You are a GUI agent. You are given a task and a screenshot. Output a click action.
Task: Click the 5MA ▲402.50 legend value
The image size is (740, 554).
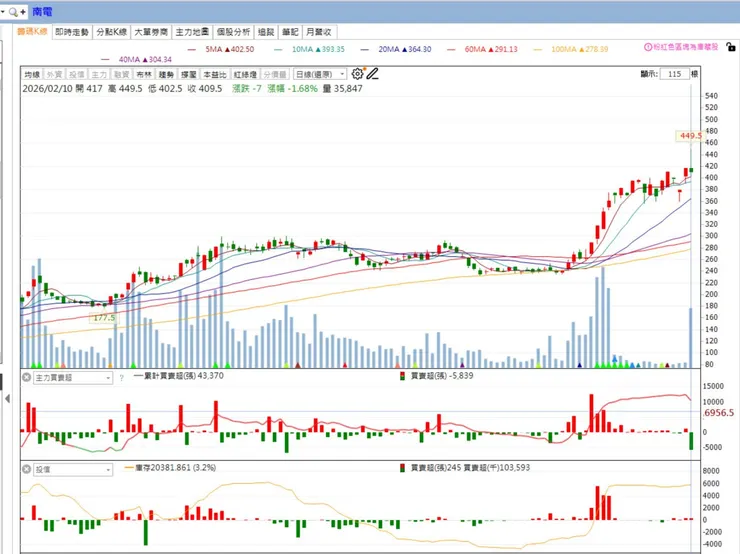pos(229,49)
